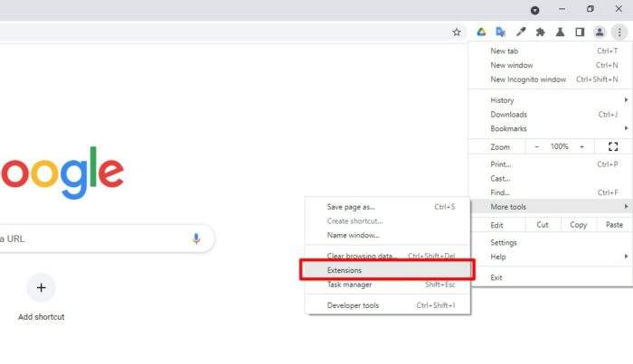Choose New window menu item
Screen dimensions: 633x364
point(551,65)
